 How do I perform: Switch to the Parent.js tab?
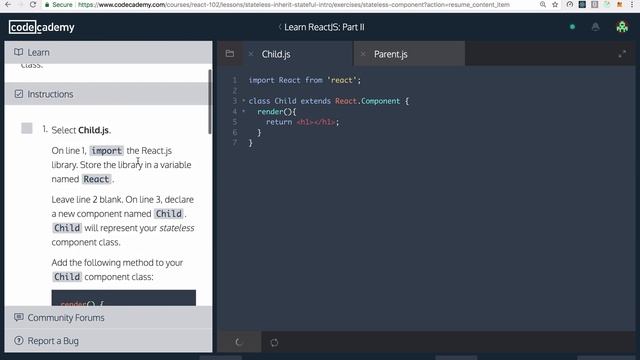pos(391,54)
